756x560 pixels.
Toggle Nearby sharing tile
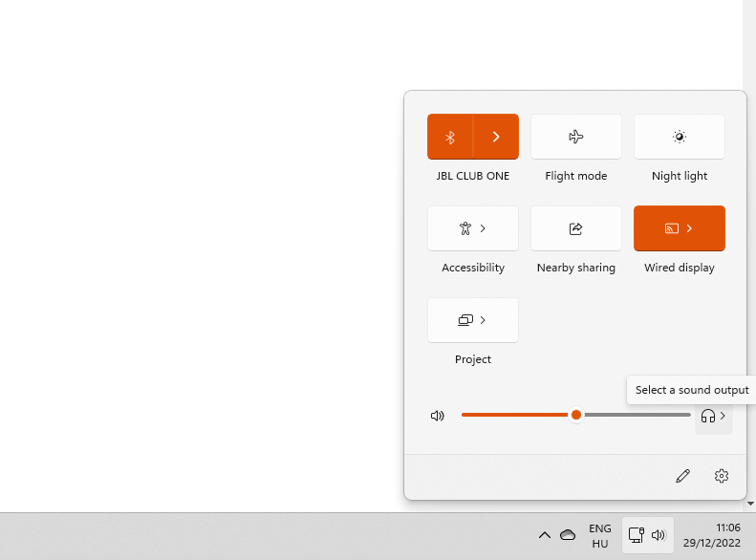point(576,228)
